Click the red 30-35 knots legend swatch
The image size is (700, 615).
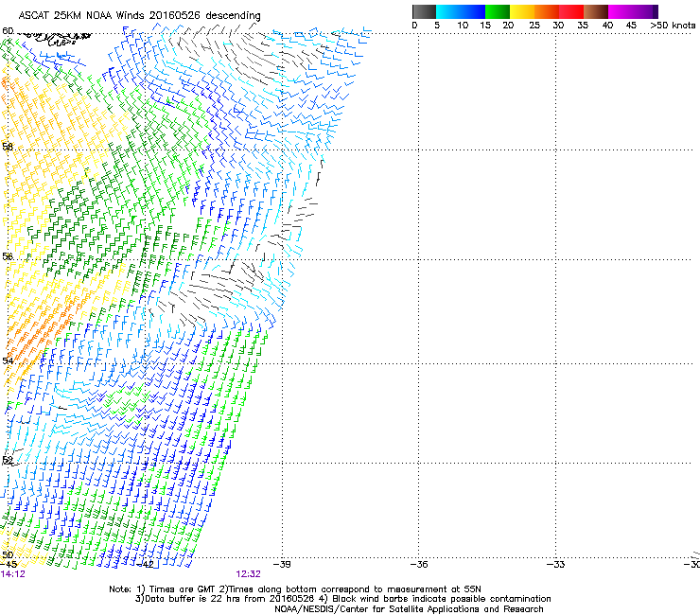point(571,11)
